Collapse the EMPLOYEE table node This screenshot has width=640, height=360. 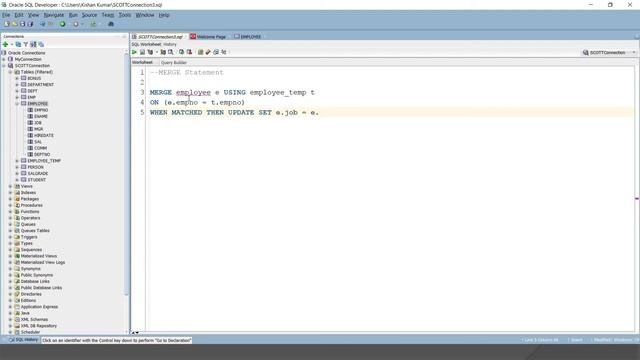pyautogui.click(x=17, y=104)
